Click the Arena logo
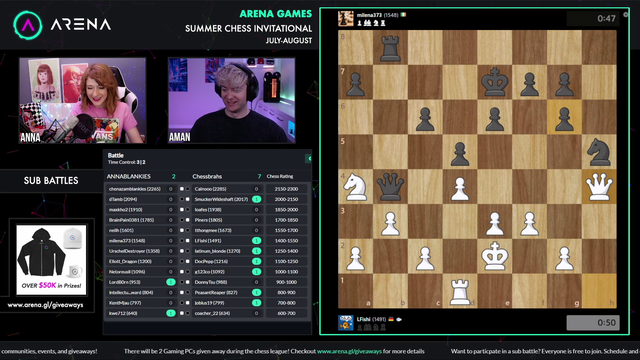The width and height of the screenshot is (640, 360). click(62, 25)
